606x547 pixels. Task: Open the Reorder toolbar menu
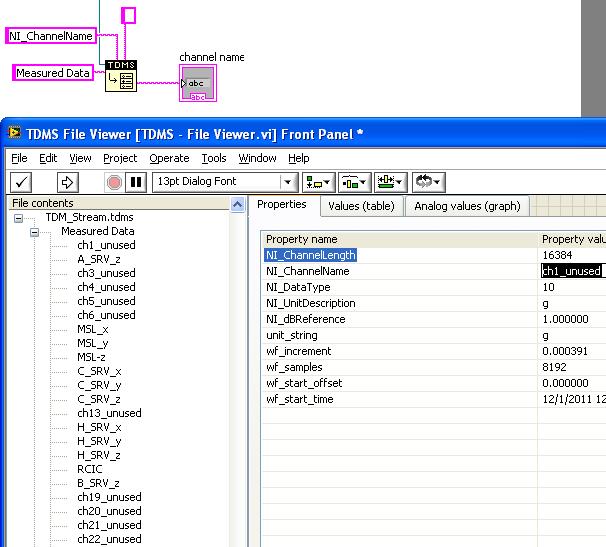(x=429, y=182)
